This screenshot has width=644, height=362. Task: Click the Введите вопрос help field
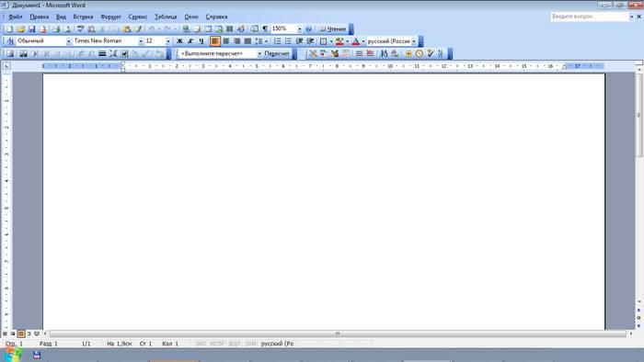point(590,17)
